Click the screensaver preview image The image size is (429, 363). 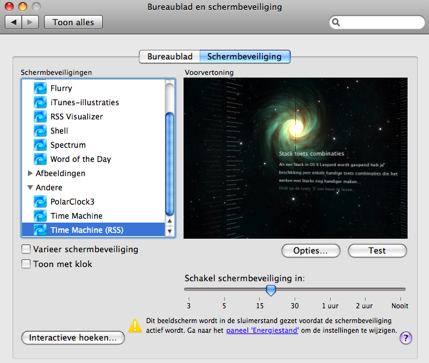coord(295,158)
